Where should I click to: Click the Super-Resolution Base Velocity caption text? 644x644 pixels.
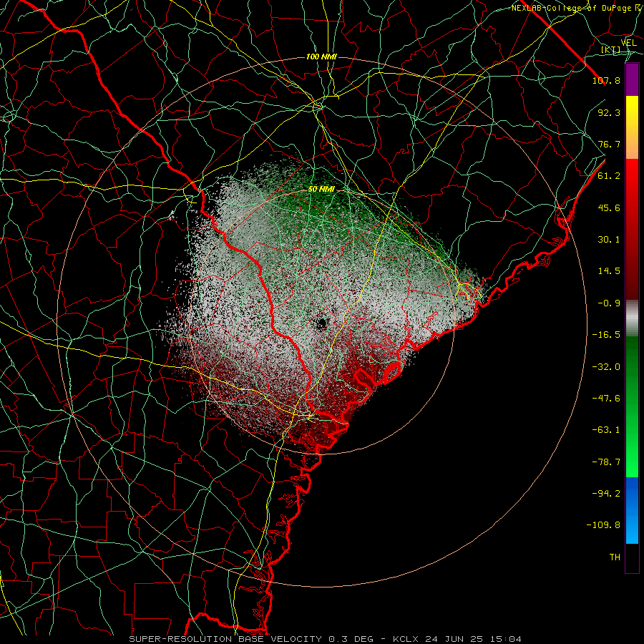(x=326, y=639)
